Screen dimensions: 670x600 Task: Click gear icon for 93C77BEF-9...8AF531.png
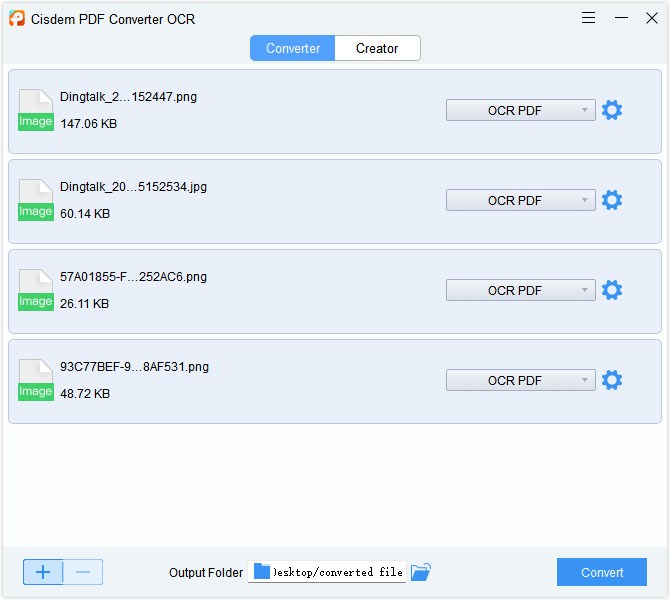click(612, 380)
